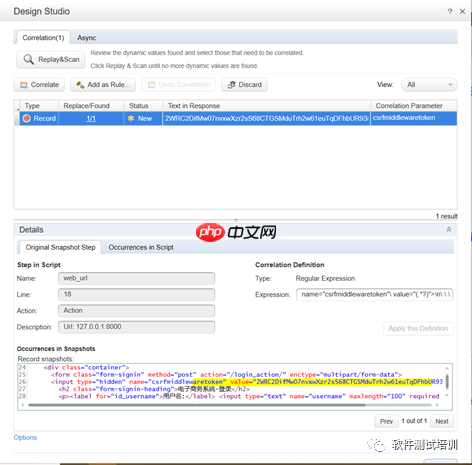This screenshot has width=472, height=465.
Task: Click the New status star icon
Action: (x=131, y=118)
